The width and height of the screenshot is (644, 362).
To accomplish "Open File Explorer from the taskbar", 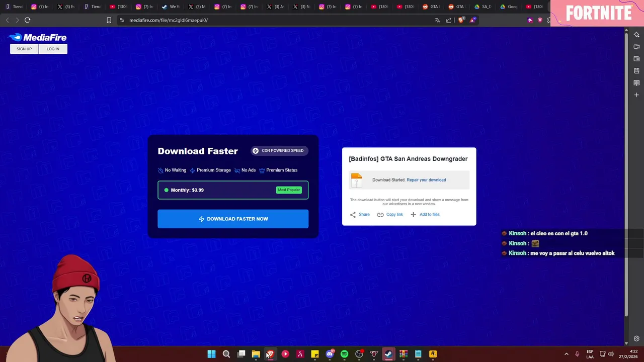I will click(256, 354).
